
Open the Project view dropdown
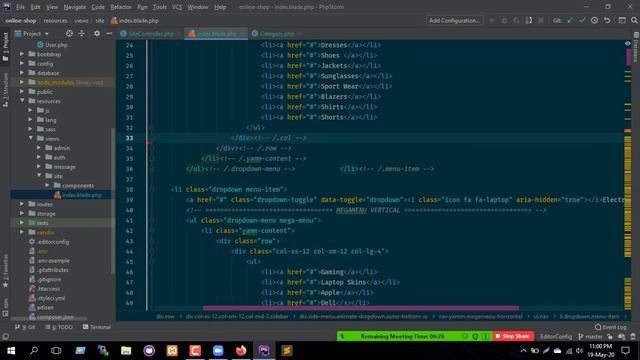32,34
